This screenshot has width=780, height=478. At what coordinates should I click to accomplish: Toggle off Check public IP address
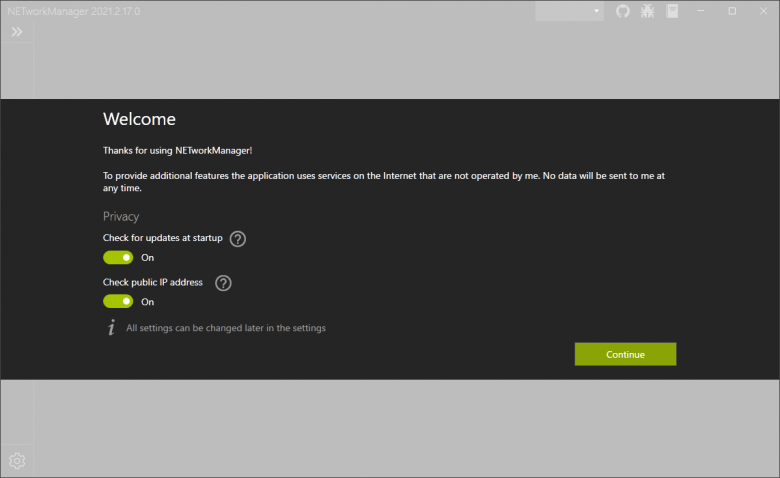click(118, 301)
